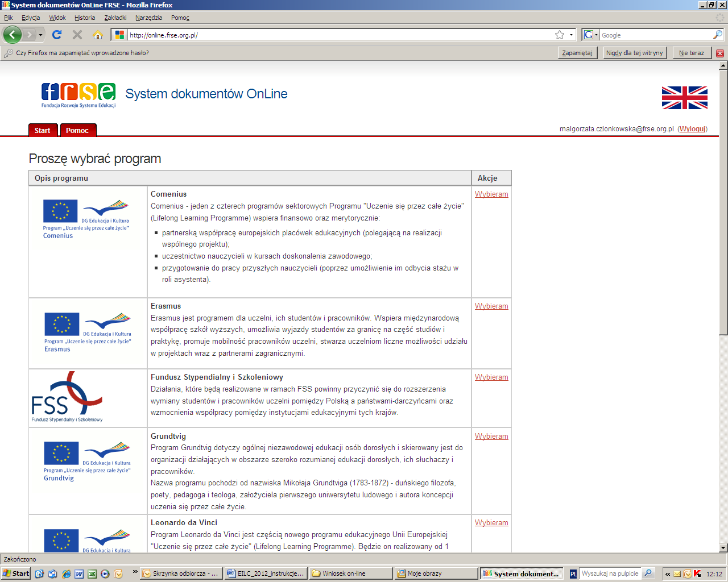Screen dimensions: 728x582
Task: Click Wybieram for Leonardo da Vinci
Action: tap(491, 522)
